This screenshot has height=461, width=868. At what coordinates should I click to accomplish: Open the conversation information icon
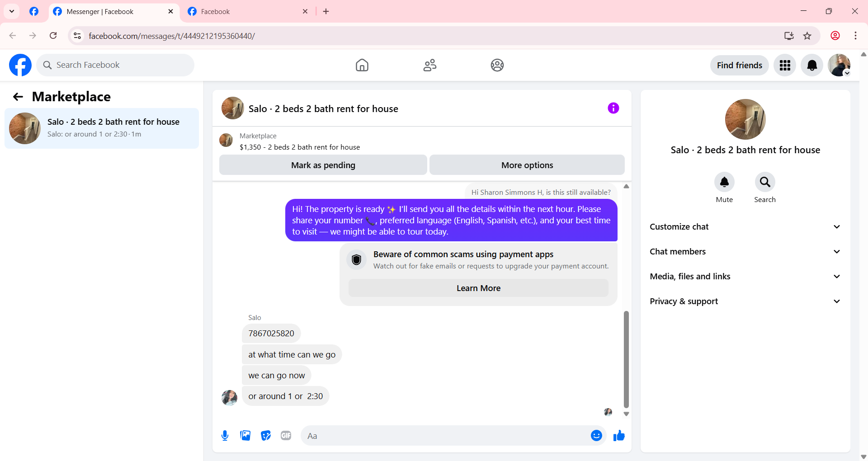coord(613,108)
